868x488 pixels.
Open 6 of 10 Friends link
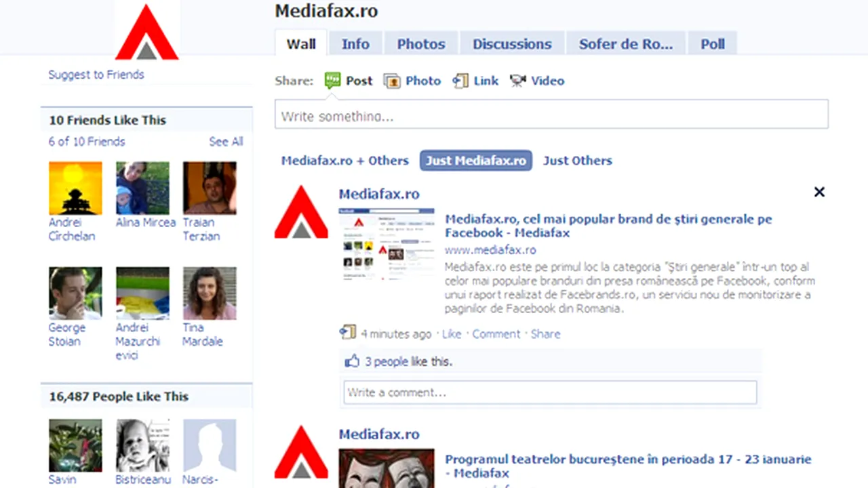tap(87, 142)
